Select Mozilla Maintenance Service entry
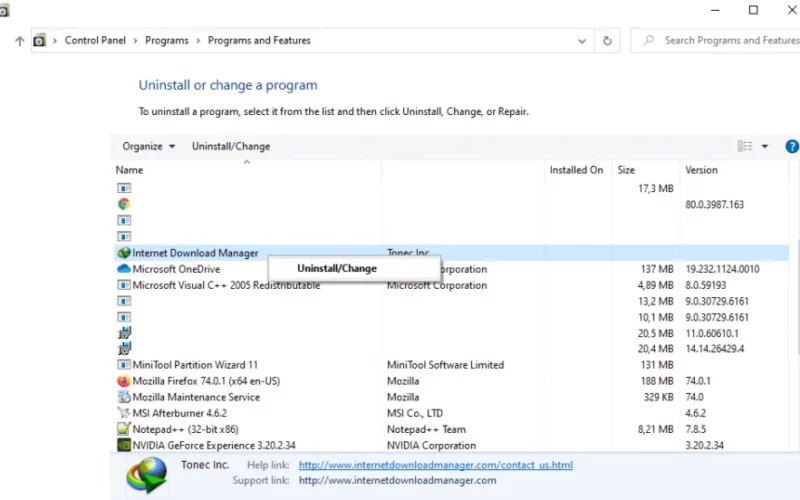Image resolution: width=800 pixels, height=500 pixels. [x=196, y=397]
